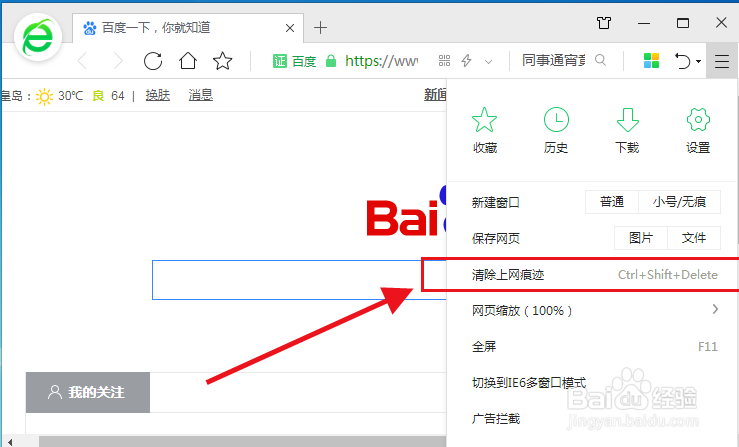The width and height of the screenshot is (739, 447).
Task: Click the 消息 link
Action: (x=201, y=95)
